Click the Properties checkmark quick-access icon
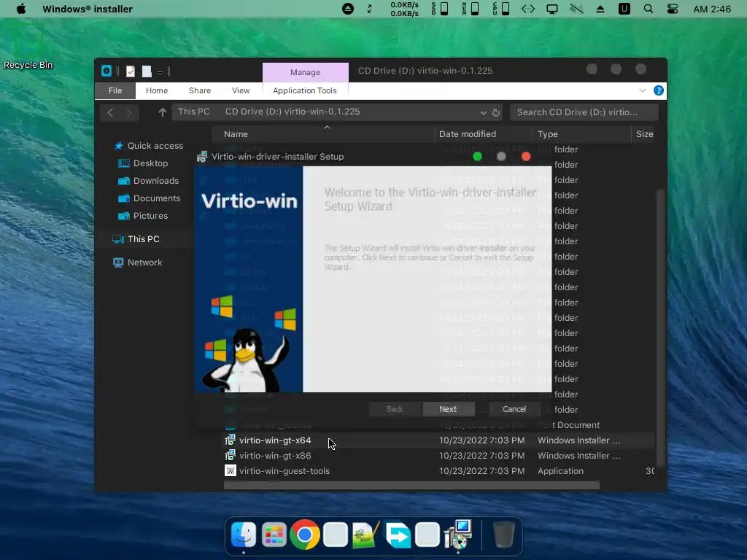747x560 pixels. (131, 71)
